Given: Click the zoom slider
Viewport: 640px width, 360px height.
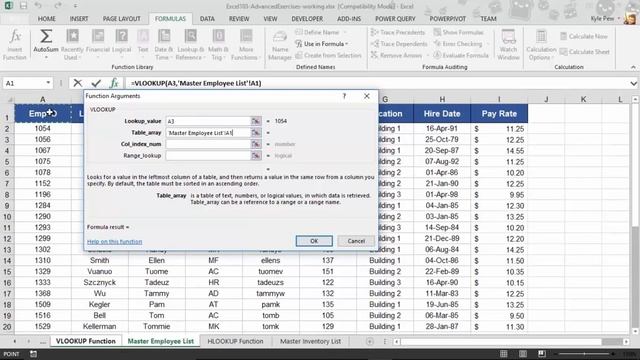Looking at the screenshot, I should [584, 354].
